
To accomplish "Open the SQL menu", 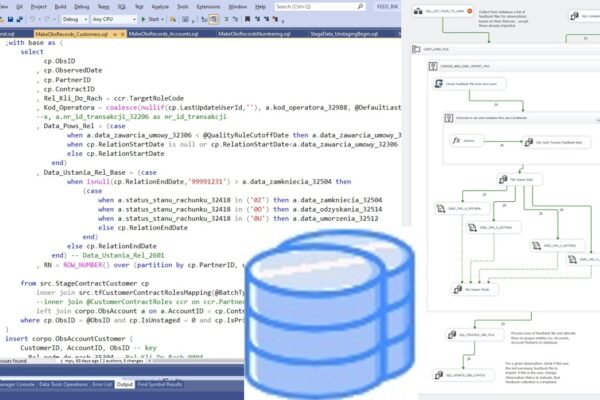I will pyautogui.click(x=121, y=7).
